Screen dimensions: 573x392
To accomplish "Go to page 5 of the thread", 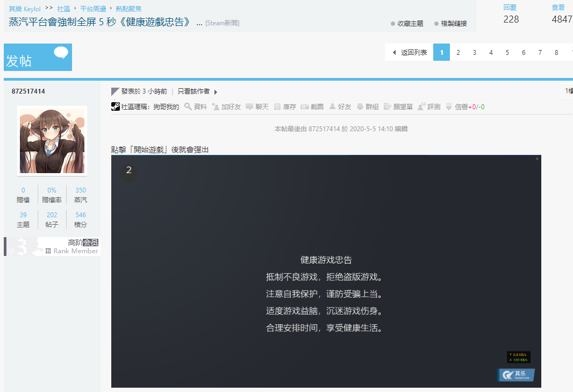I will [x=507, y=52].
